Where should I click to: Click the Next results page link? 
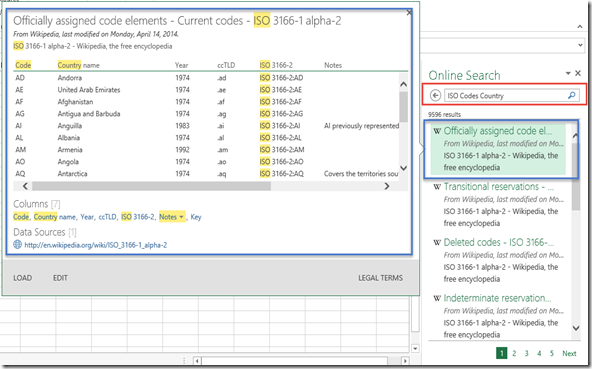[x=569, y=354]
